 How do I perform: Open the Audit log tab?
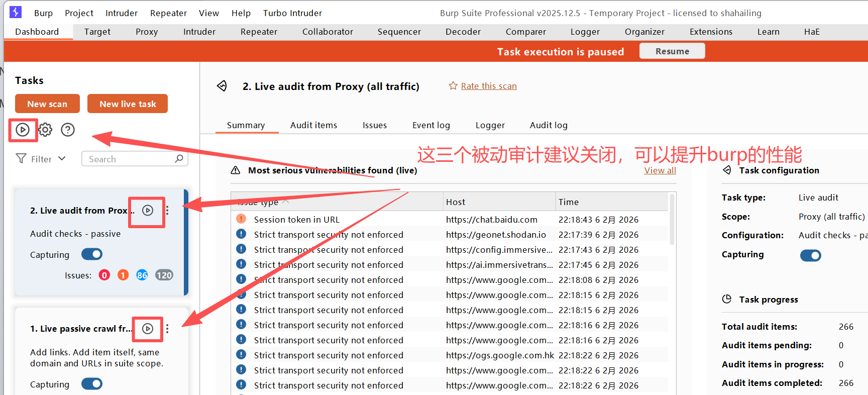point(549,125)
